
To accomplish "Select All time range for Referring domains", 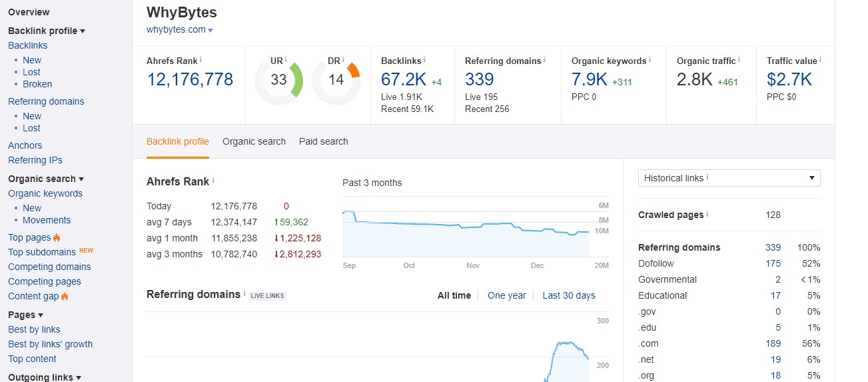I will point(454,295).
